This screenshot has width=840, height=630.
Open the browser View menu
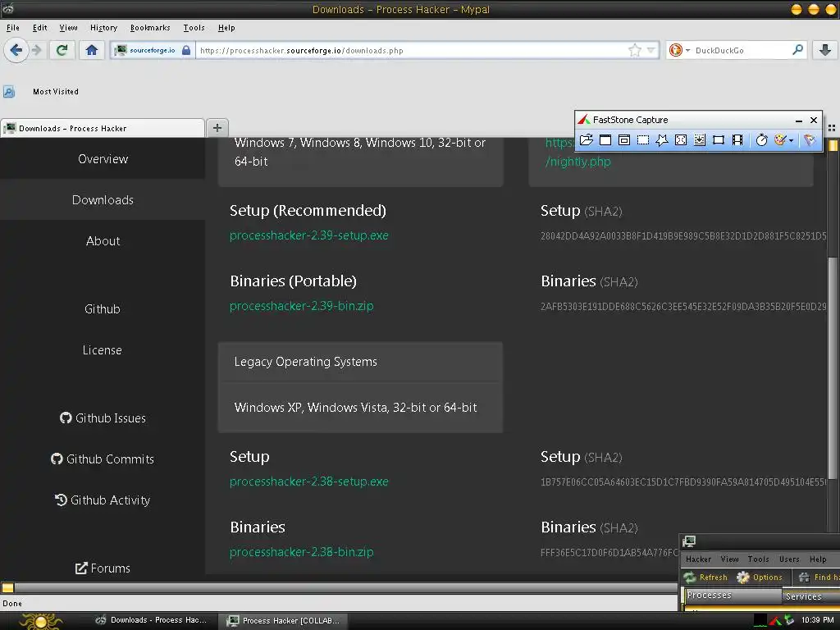point(68,28)
